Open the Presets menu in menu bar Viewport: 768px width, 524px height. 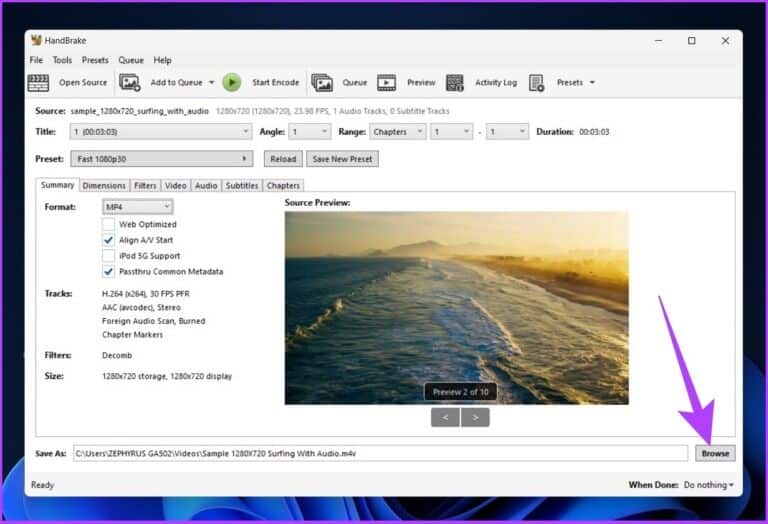[x=95, y=60]
